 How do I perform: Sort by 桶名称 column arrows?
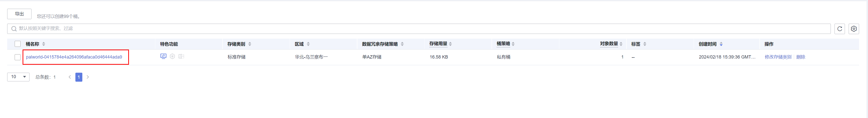coord(44,44)
